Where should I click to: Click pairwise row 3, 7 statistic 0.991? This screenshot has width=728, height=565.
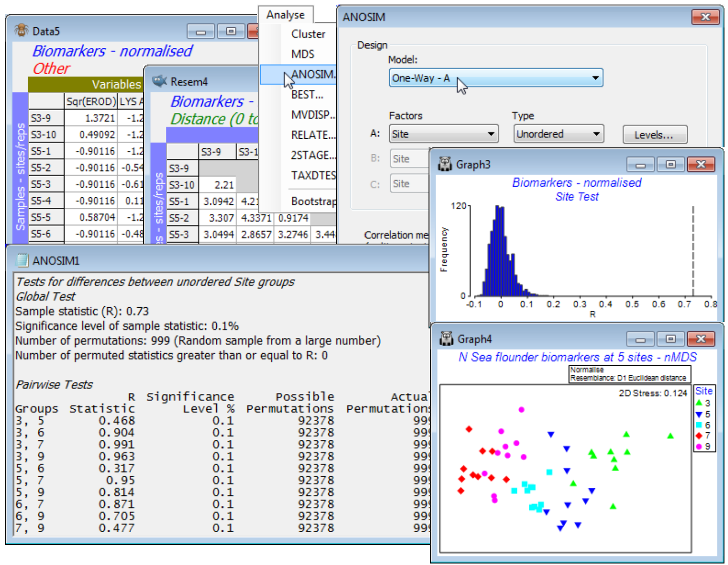tap(116, 444)
